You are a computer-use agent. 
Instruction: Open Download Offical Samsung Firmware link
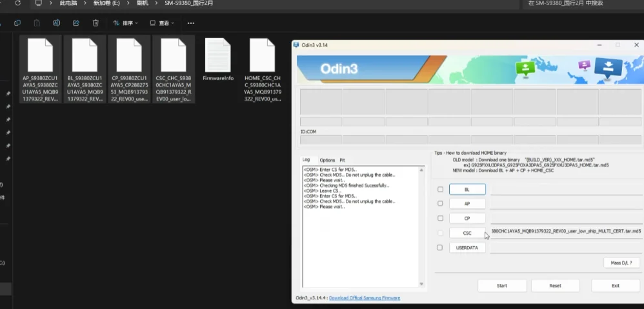365,298
